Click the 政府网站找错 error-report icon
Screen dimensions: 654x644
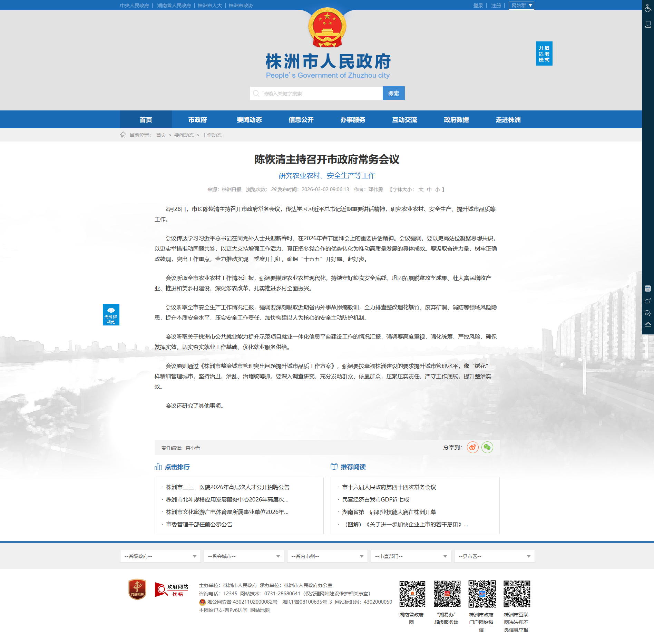[172, 590]
